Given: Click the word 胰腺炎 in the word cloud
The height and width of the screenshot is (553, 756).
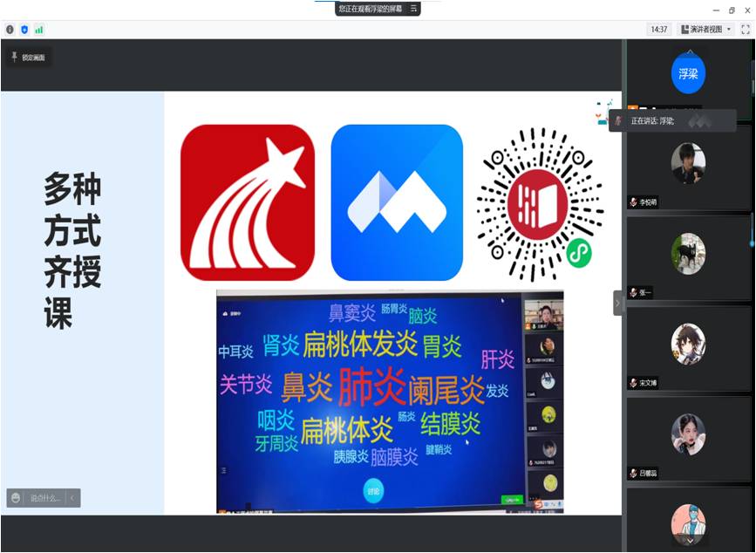Looking at the screenshot, I should tap(351, 456).
